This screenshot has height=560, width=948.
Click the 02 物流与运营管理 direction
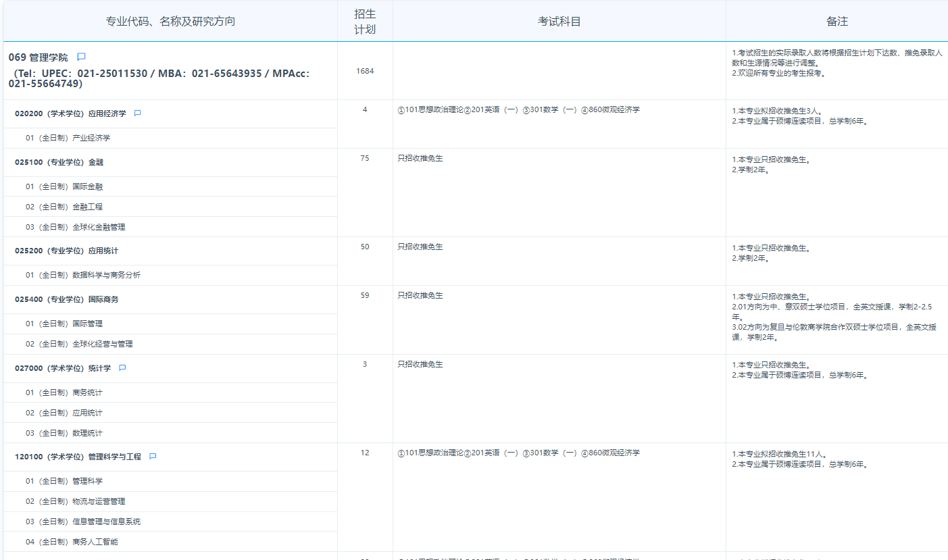(75, 501)
